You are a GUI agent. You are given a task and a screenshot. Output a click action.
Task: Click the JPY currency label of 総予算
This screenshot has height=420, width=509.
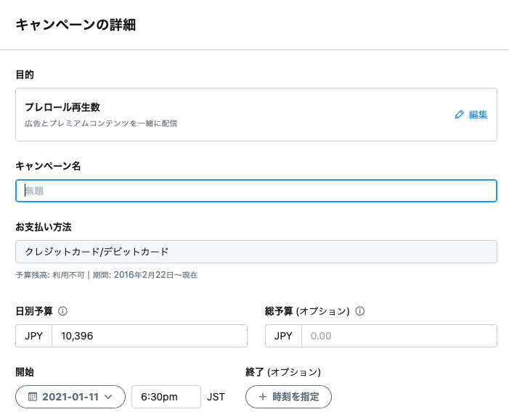(x=283, y=336)
